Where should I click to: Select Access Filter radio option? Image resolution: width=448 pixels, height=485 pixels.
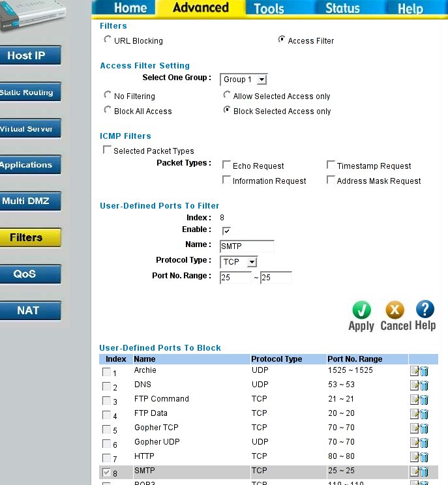pyautogui.click(x=281, y=40)
